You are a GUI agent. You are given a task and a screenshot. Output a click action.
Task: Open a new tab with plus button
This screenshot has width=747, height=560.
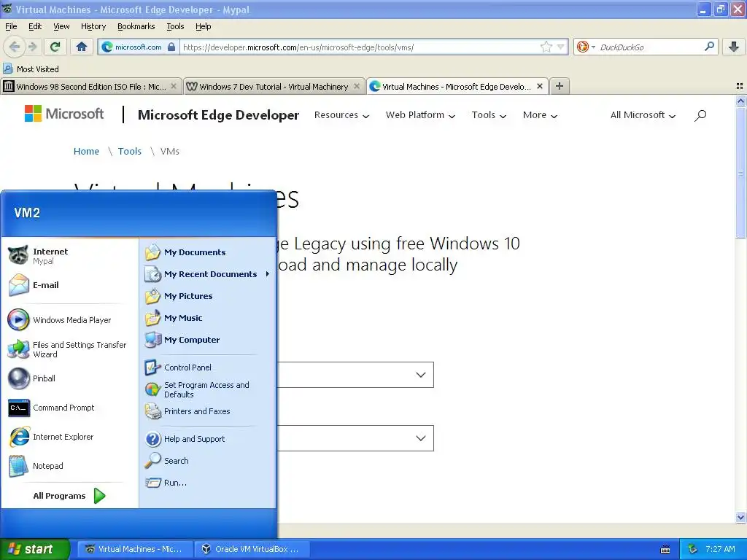click(x=560, y=86)
